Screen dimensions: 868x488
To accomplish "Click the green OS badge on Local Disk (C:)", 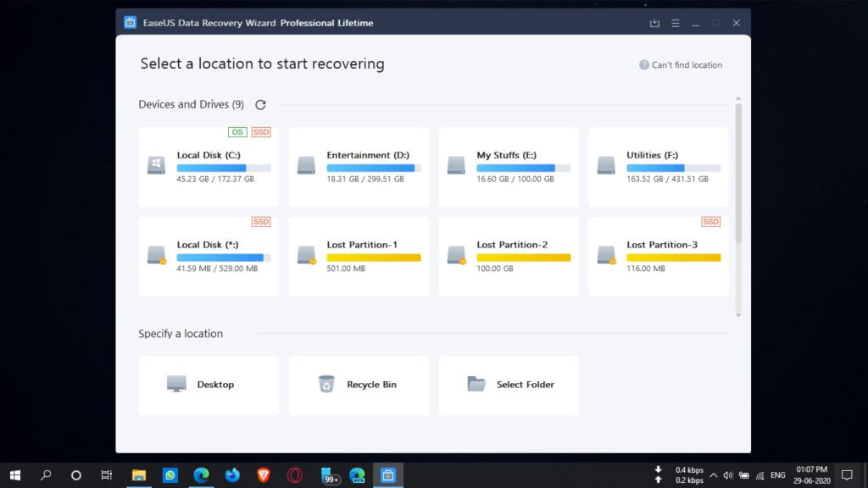I will click(237, 131).
